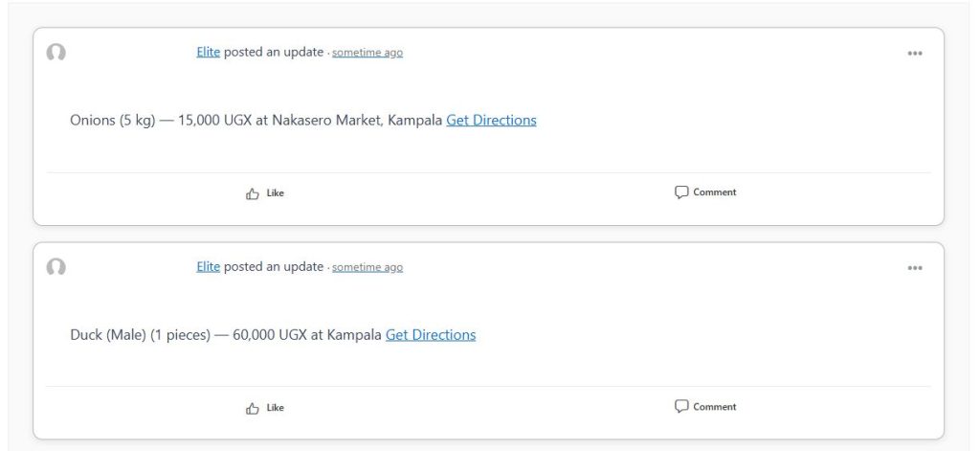The image size is (980, 451).
Task: Click the avatar icon on the Duck post
Action: point(56,267)
